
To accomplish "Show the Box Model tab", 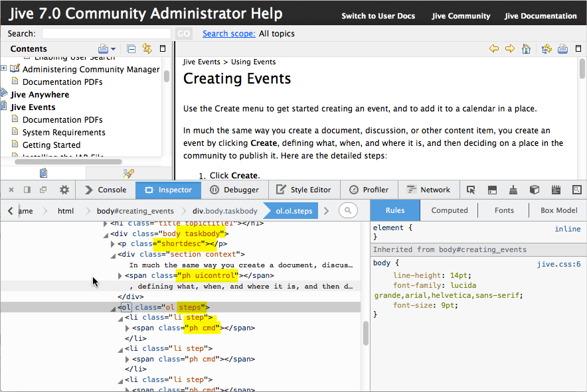I will coord(558,210).
